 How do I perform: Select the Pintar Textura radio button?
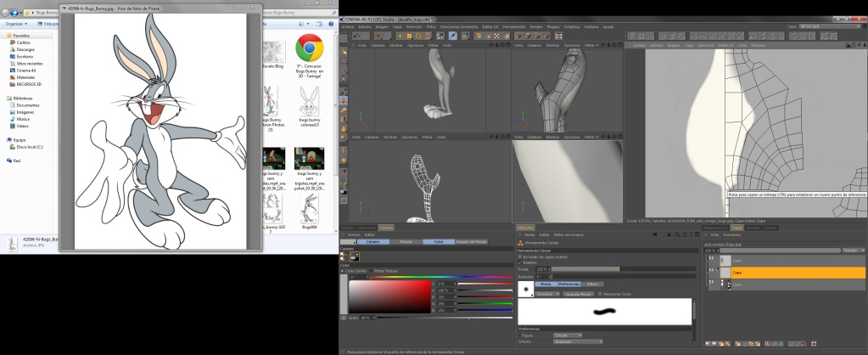coord(371,271)
